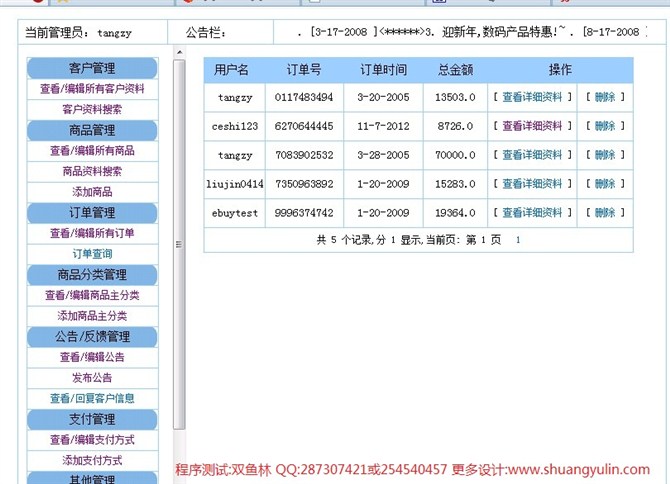View details for order 7083902532
This screenshot has height=484, width=670.
pyautogui.click(x=532, y=155)
